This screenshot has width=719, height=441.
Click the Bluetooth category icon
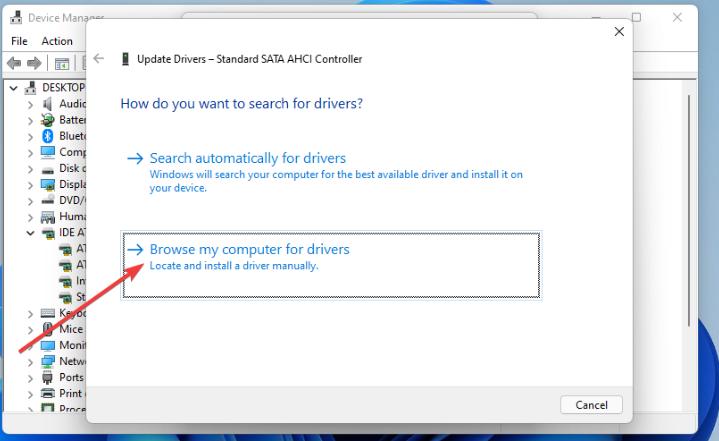(48, 136)
